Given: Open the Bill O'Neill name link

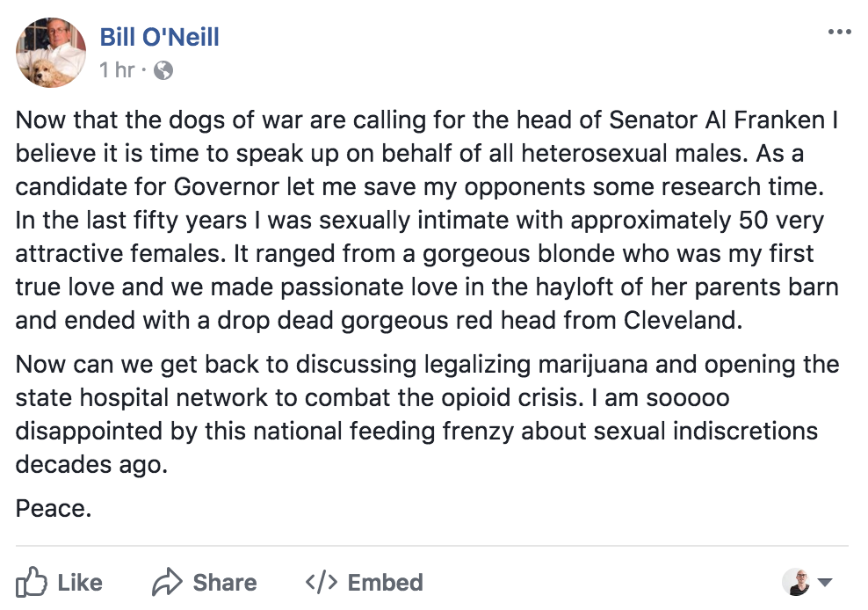Looking at the screenshot, I should [159, 37].
